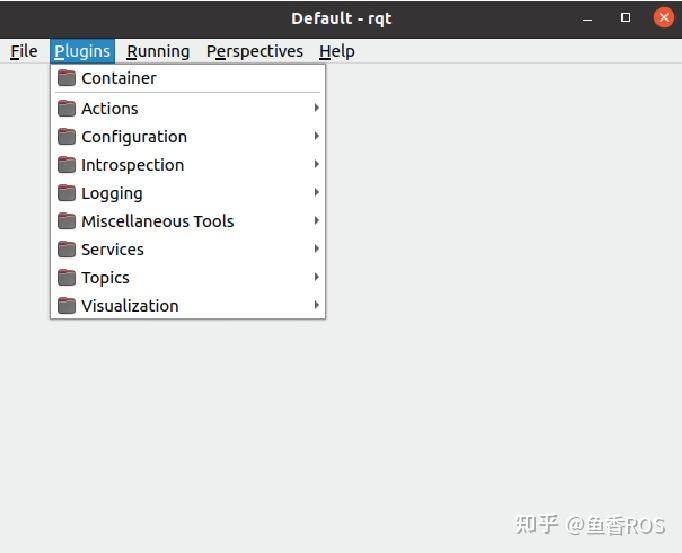This screenshot has height=553, width=682.
Task: Click the folder icon beside Introspection
Action: (x=67, y=165)
